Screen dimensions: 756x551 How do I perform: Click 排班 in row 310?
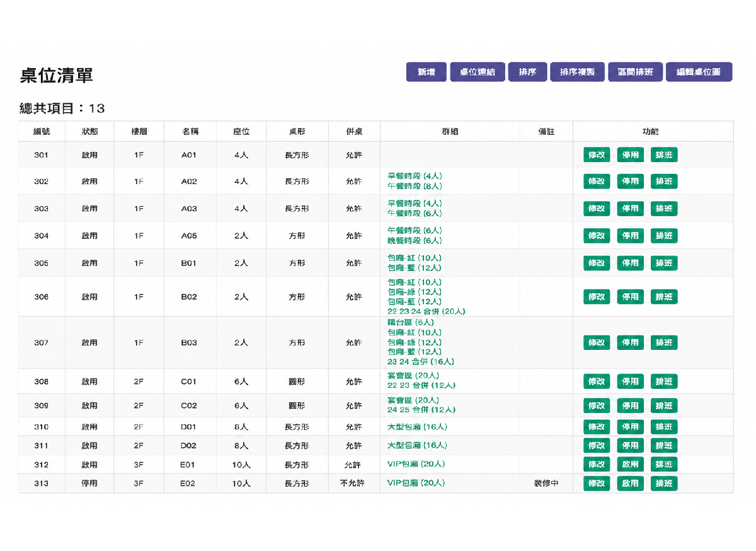pyautogui.click(x=664, y=427)
